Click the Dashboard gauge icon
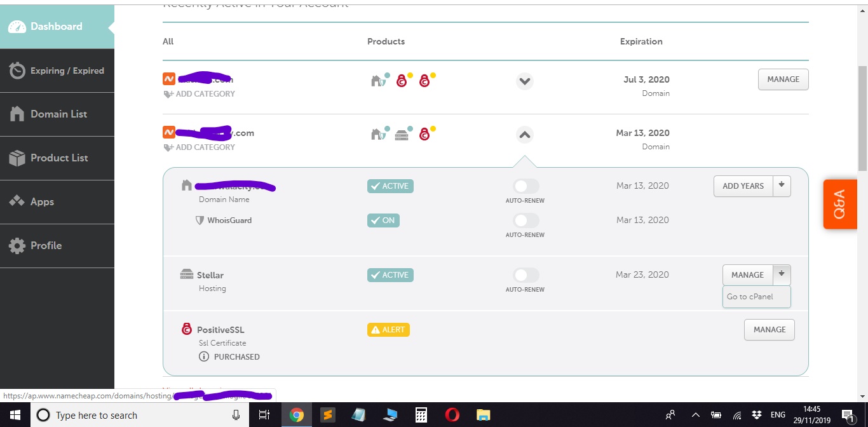This screenshot has height=427, width=868. pos(17,27)
